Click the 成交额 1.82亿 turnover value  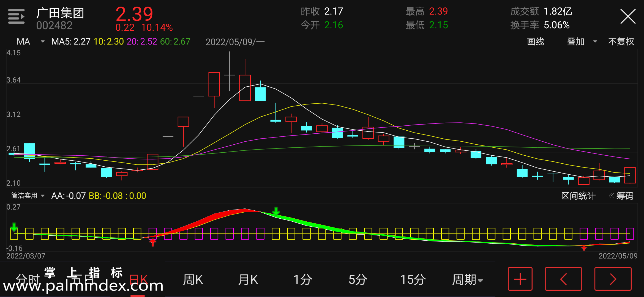(x=541, y=11)
